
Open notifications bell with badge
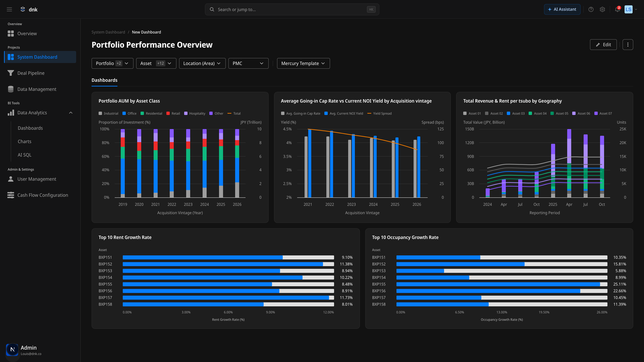pos(617,9)
